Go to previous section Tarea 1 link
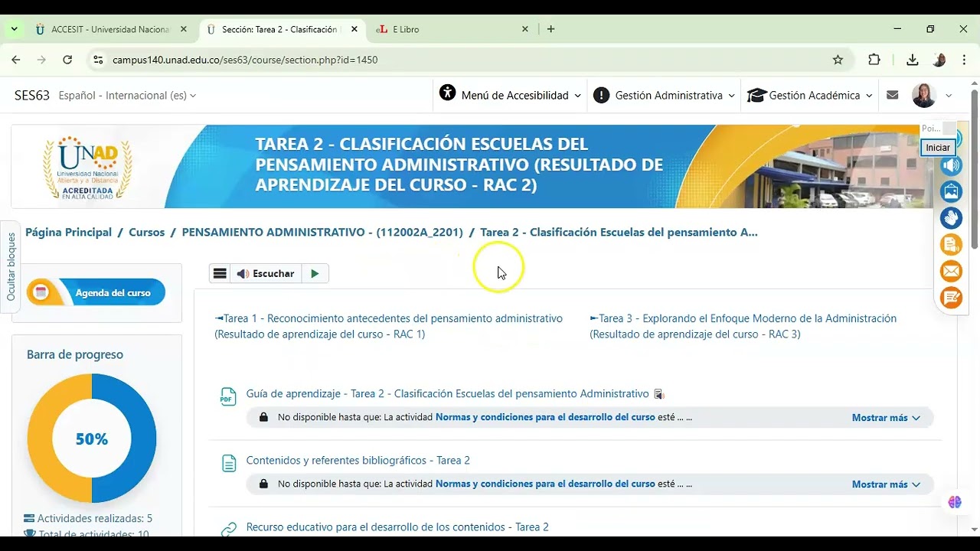Image resolution: width=980 pixels, height=551 pixels. pos(388,326)
